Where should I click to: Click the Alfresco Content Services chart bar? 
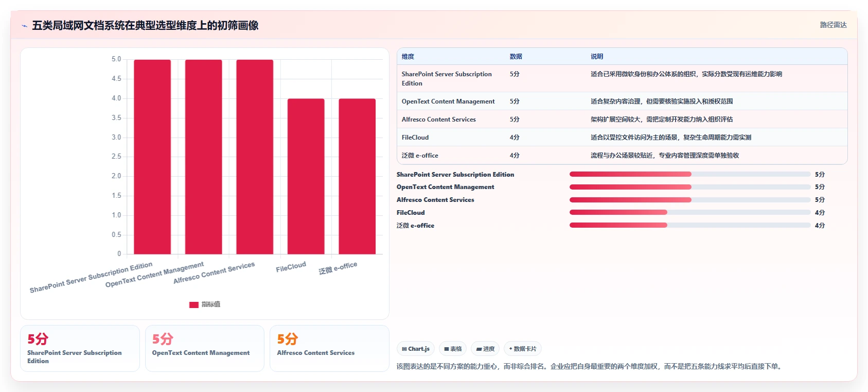pos(255,157)
